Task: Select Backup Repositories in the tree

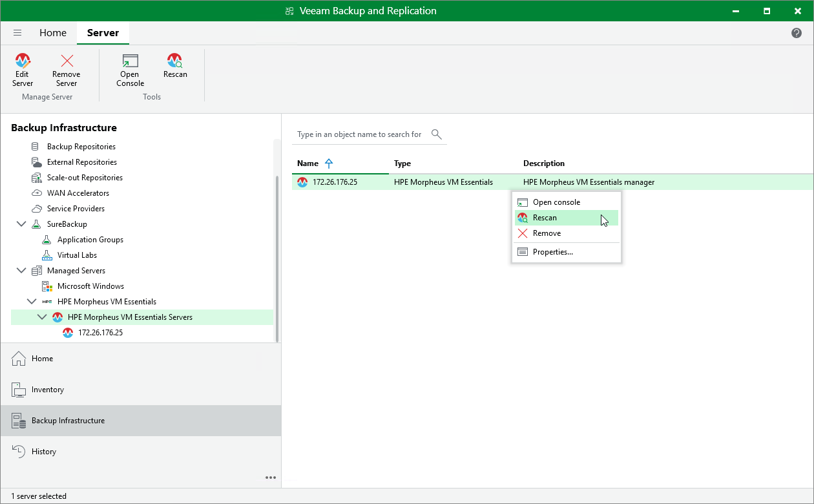Action: 81,147
